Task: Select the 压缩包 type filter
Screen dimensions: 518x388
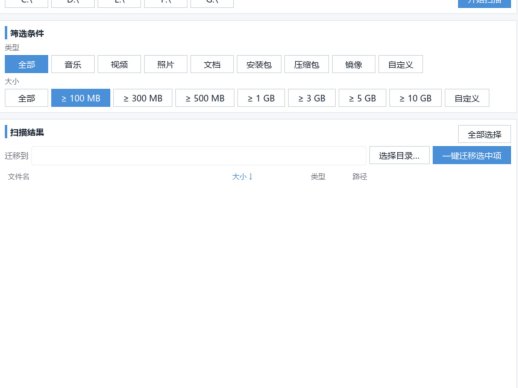Action: coord(307,64)
